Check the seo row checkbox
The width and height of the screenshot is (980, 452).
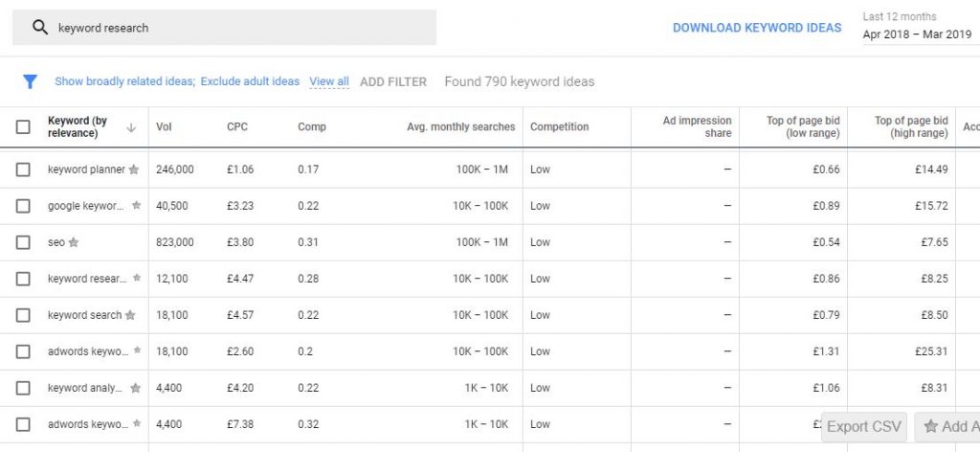pos(23,242)
